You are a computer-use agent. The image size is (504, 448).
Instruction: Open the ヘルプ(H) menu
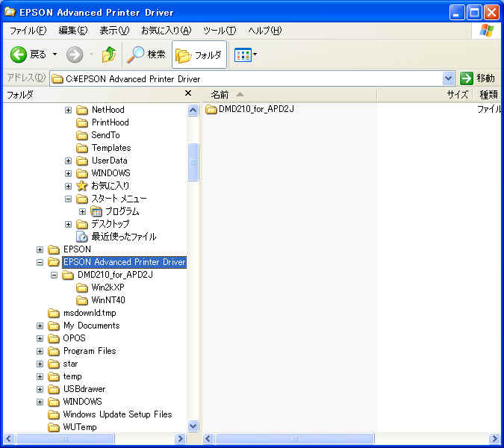click(x=265, y=31)
